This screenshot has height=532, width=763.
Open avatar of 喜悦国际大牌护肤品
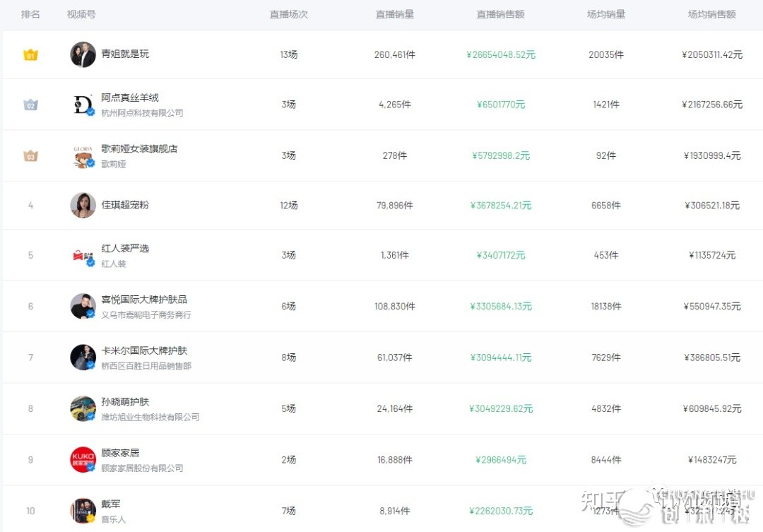[x=83, y=307]
